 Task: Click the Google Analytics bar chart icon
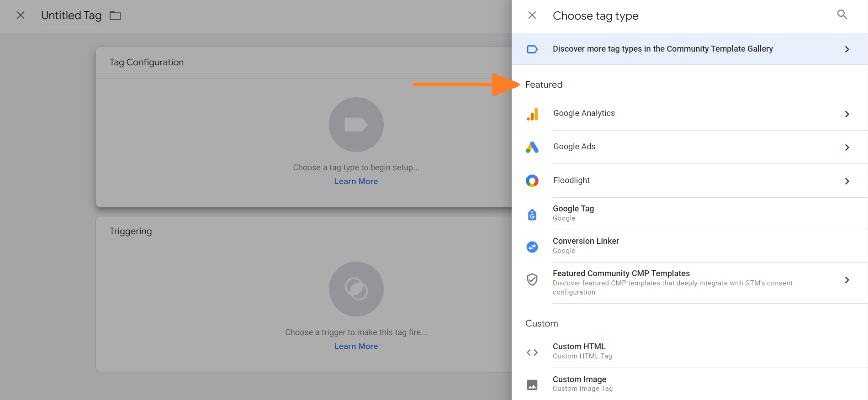[532, 114]
